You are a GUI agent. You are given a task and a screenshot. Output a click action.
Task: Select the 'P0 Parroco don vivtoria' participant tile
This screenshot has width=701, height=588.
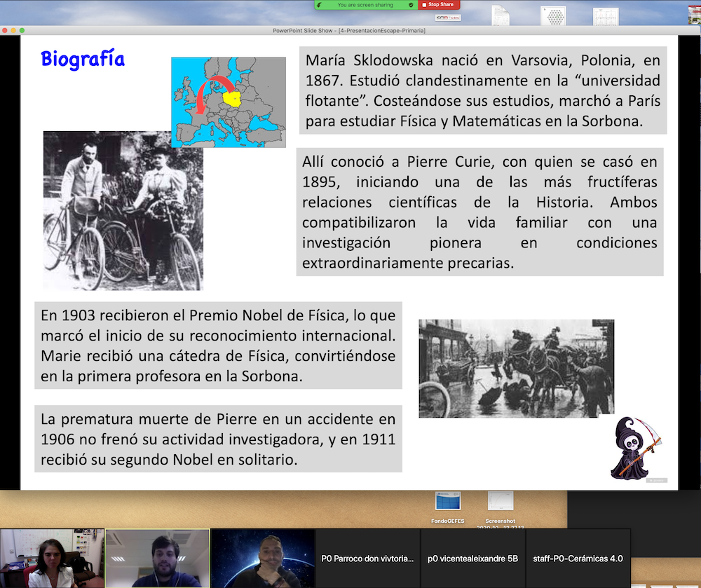pos(367,559)
